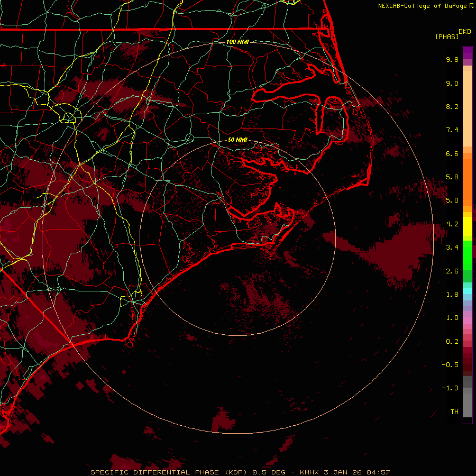Click the pink segment of color scale
476x476 pixels.
coord(467,321)
